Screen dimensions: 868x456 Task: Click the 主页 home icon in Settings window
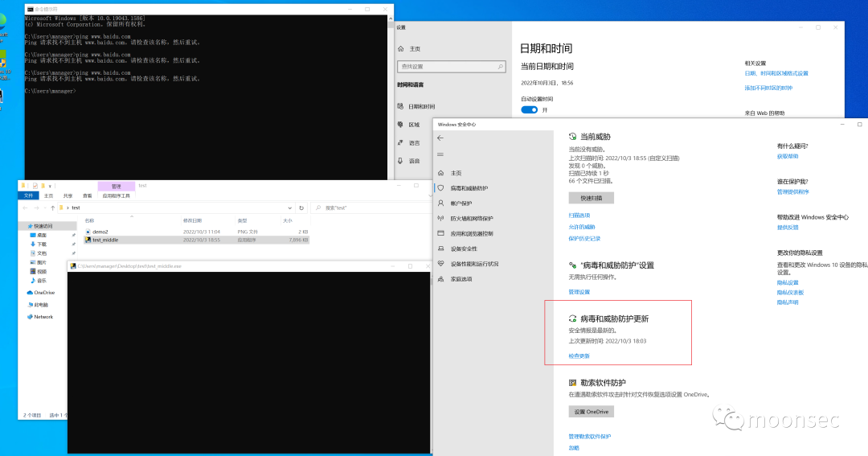(x=401, y=49)
